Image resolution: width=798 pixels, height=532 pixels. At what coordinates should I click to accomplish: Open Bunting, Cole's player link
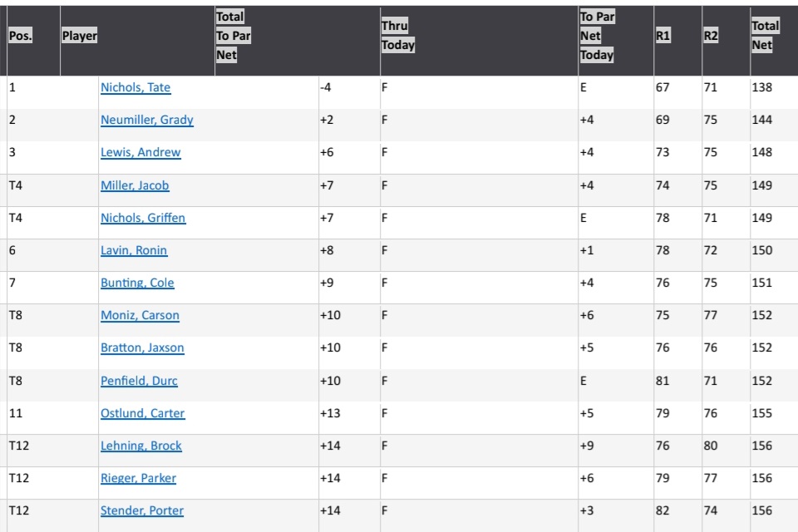coord(137,283)
